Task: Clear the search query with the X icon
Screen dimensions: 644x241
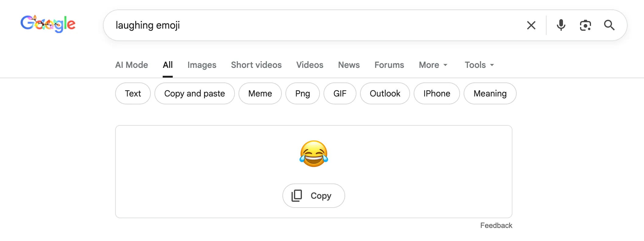Action: [x=531, y=25]
